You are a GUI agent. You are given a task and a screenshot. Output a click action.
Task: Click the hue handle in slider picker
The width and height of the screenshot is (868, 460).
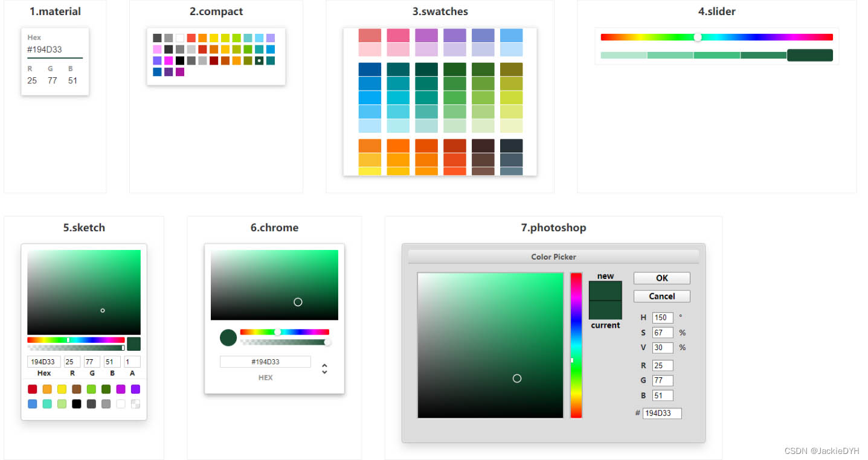[x=698, y=37]
